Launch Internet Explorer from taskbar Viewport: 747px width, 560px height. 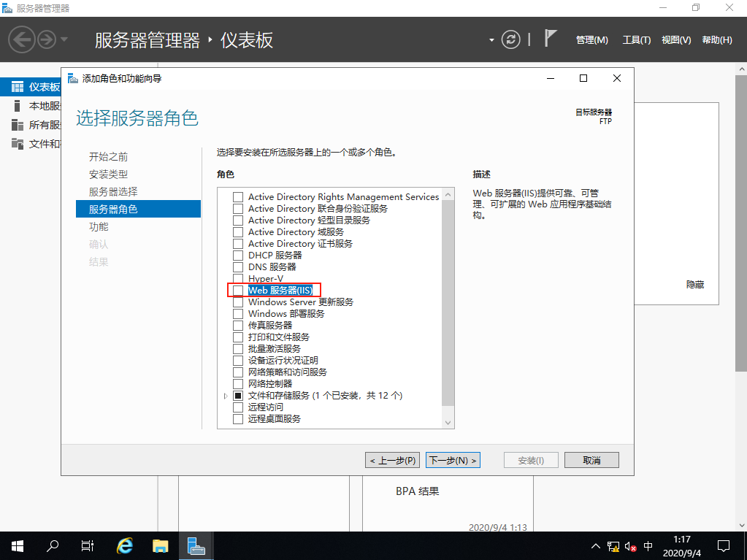pyautogui.click(x=125, y=545)
